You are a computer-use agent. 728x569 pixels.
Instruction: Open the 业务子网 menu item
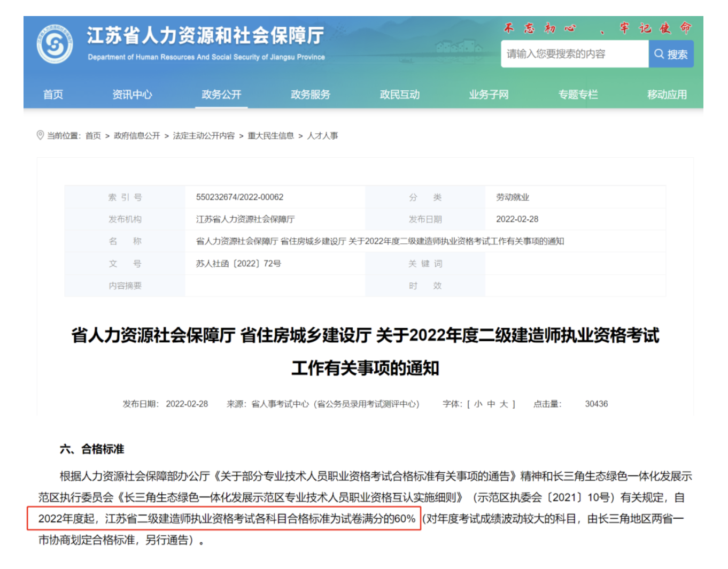click(x=489, y=95)
